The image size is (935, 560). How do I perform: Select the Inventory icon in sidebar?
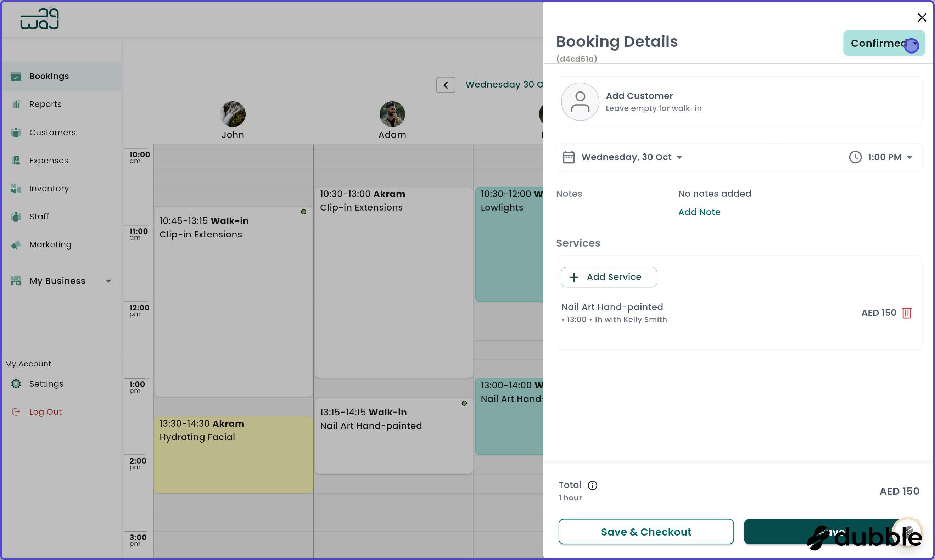[x=16, y=188]
